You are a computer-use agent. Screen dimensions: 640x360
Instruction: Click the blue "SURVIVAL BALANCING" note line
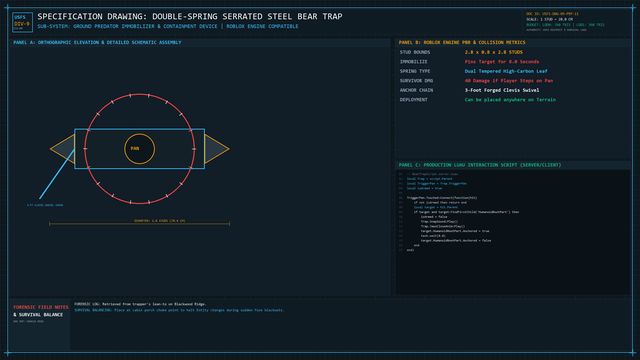[179, 310]
